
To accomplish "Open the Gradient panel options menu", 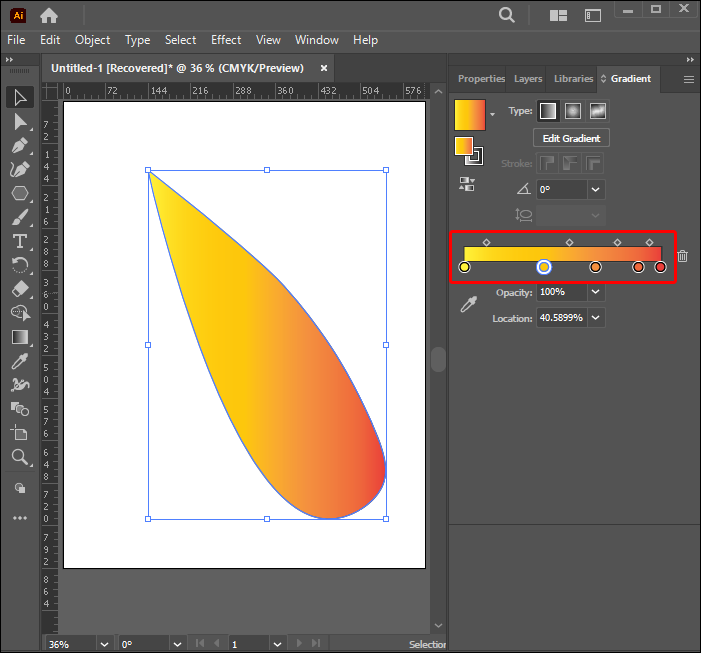I will tap(688, 79).
